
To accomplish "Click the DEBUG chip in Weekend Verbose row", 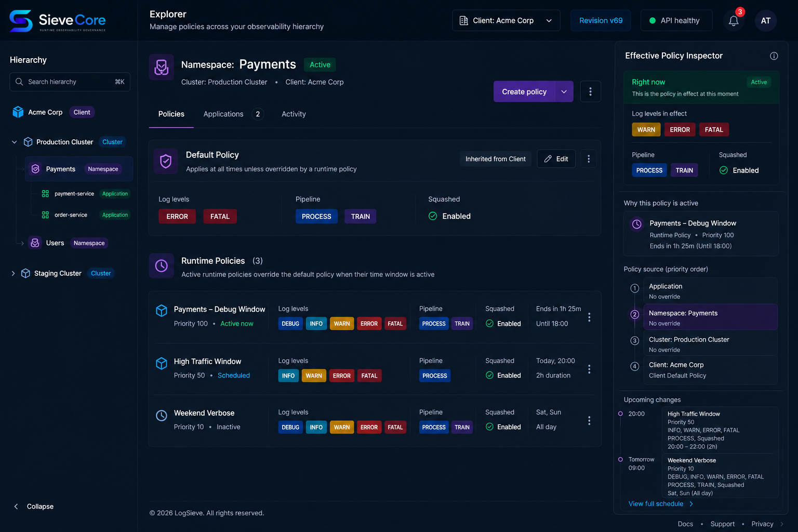I will (x=290, y=427).
